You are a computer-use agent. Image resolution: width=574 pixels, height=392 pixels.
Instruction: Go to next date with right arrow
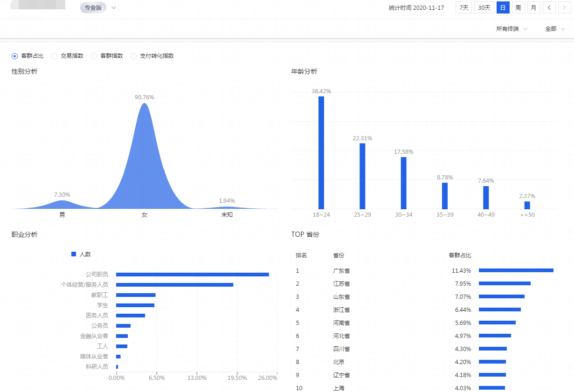pyautogui.click(x=564, y=7)
